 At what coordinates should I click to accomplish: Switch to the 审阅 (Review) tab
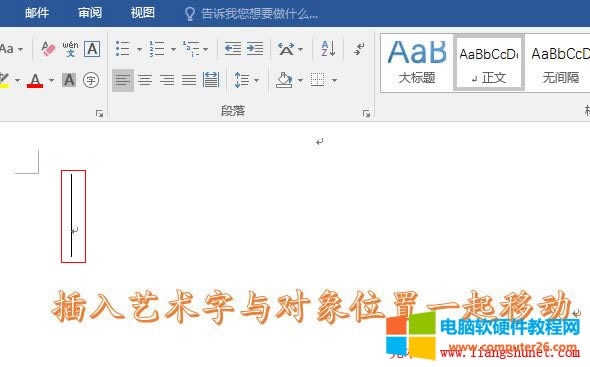click(90, 13)
